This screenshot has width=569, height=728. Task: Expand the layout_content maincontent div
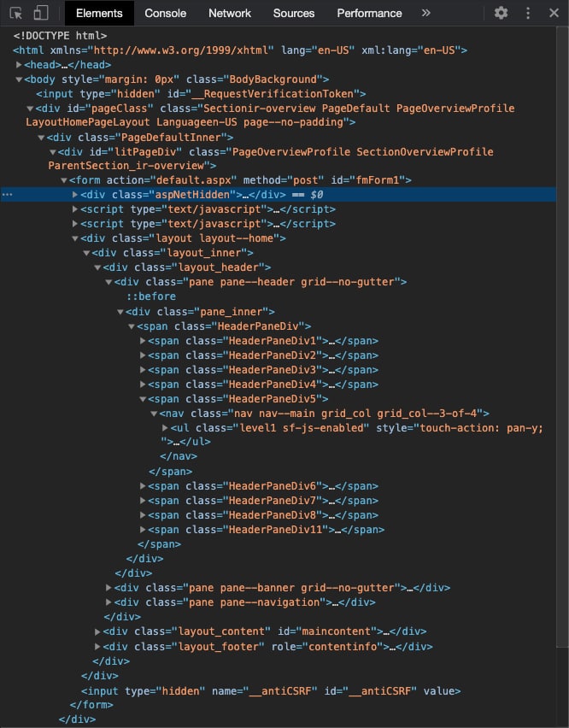[98, 632]
